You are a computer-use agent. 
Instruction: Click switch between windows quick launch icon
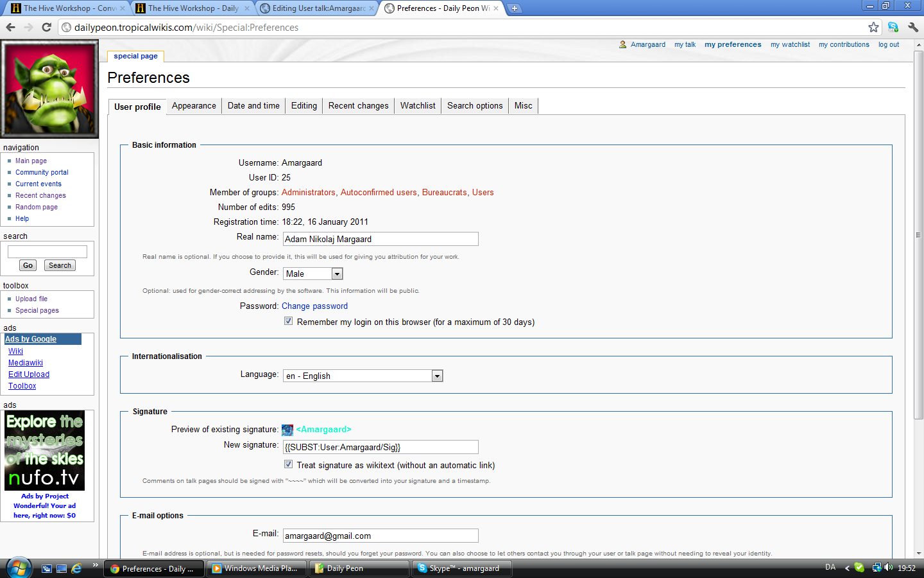pos(47,568)
